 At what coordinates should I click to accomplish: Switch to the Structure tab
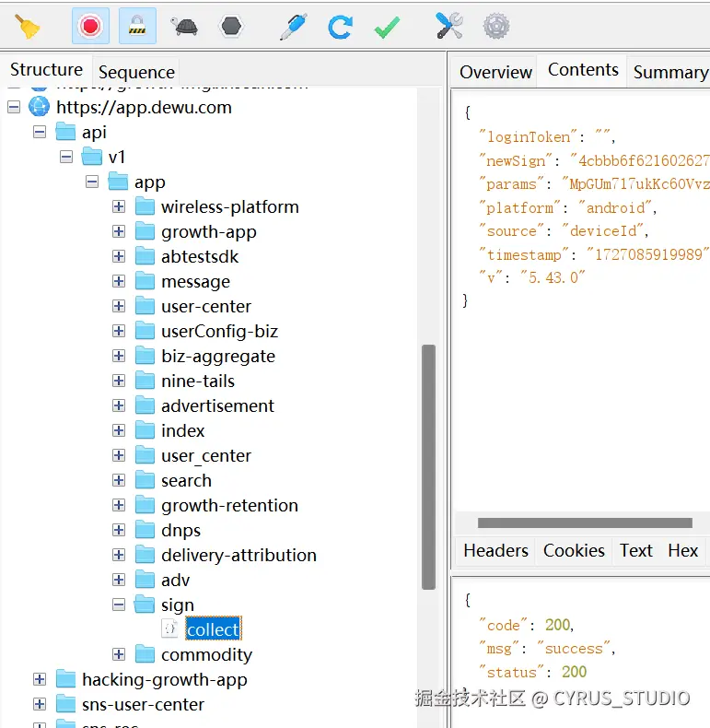[x=46, y=70]
